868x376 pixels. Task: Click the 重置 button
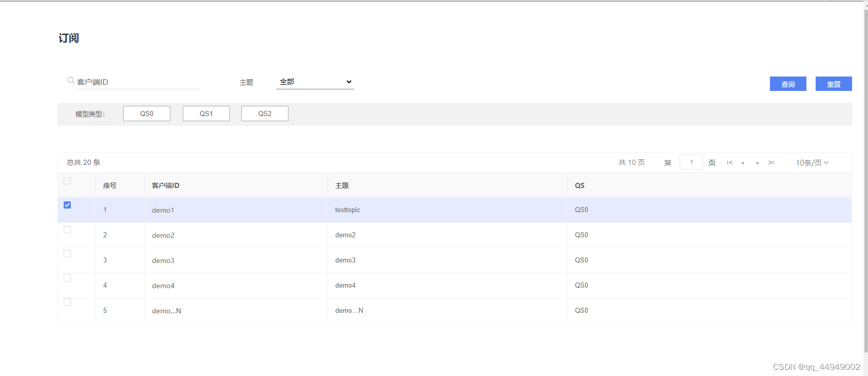(x=834, y=84)
